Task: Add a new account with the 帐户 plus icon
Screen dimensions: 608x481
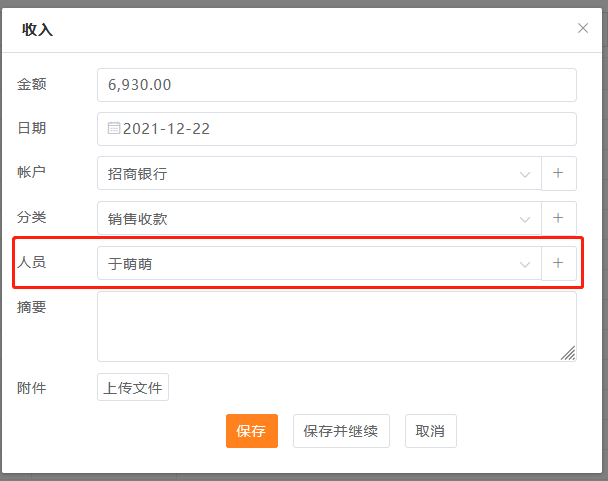Action: 558,173
